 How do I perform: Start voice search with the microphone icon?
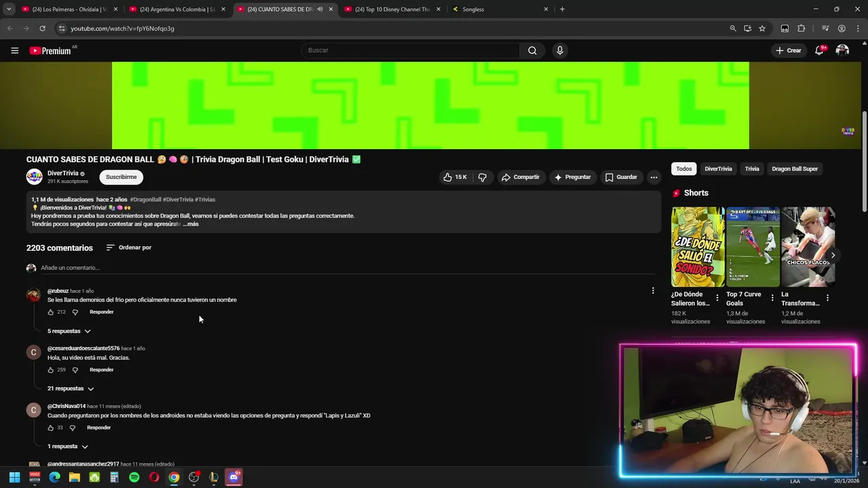click(x=559, y=50)
